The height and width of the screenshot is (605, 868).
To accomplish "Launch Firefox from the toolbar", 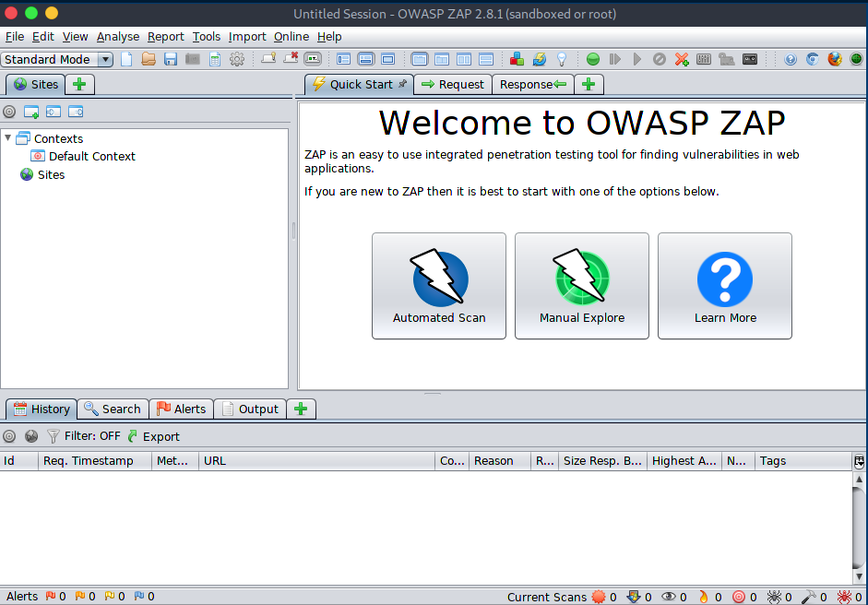I will tap(835, 58).
